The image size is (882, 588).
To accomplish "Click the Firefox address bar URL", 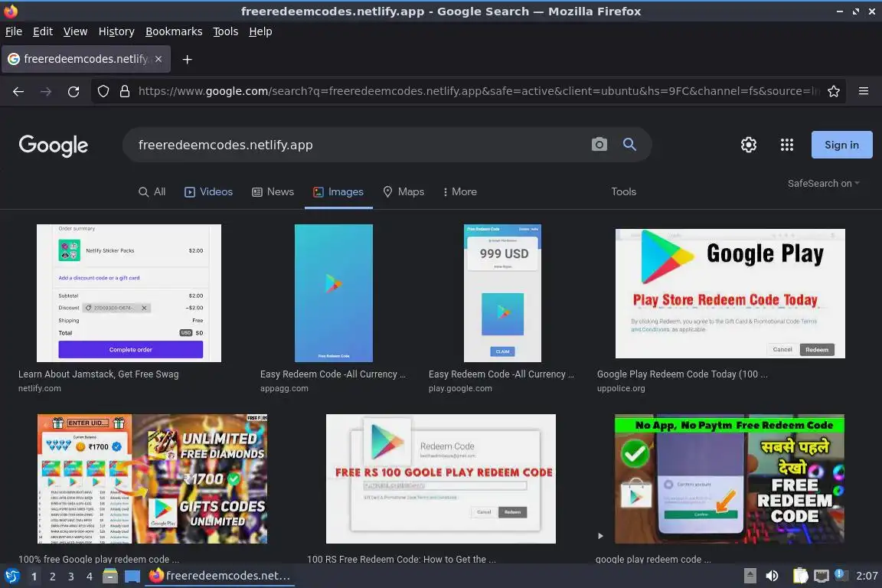I will click(x=478, y=91).
